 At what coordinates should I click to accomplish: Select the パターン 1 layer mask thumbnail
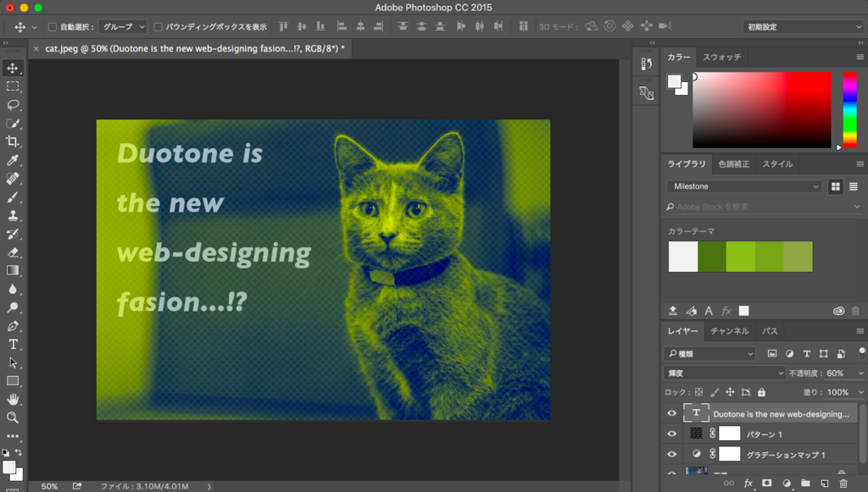(x=730, y=434)
